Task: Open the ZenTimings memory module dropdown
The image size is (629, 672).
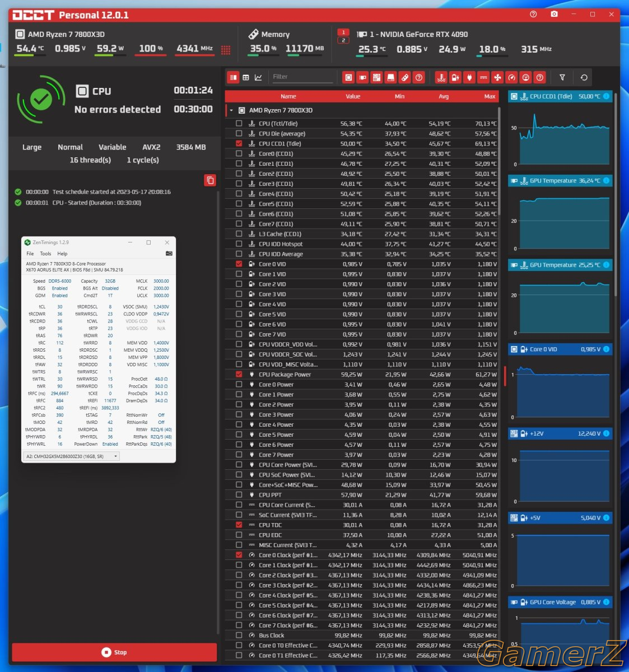Action: [x=72, y=456]
